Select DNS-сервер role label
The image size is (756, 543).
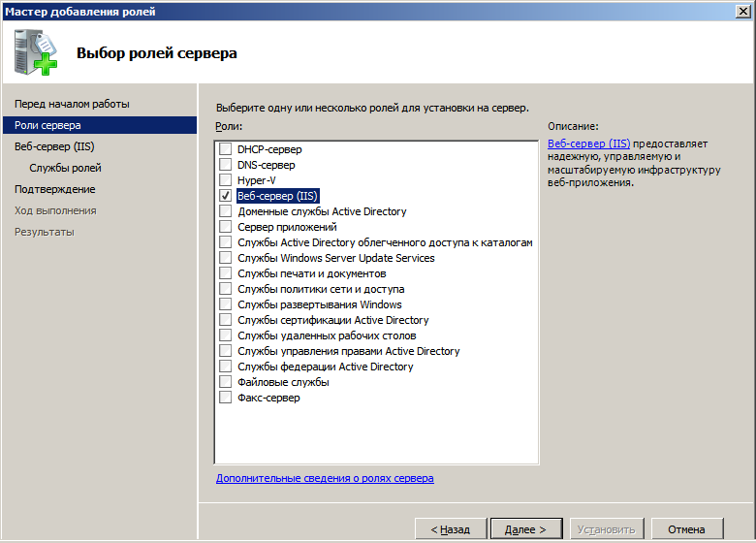click(267, 165)
